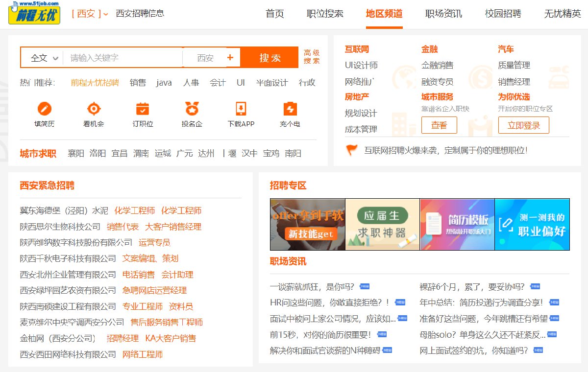Click the 填简历 pencil icon
588x372 pixels.
pos(45,109)
